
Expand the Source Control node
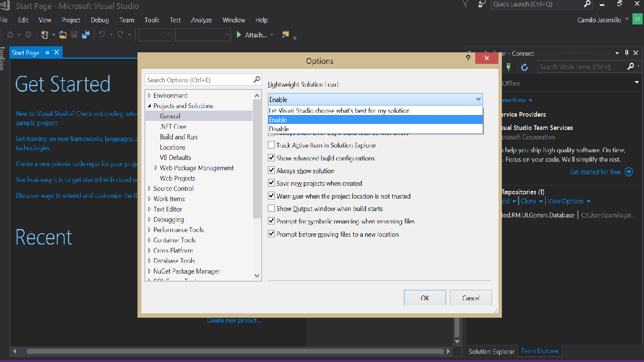[149, 188]
